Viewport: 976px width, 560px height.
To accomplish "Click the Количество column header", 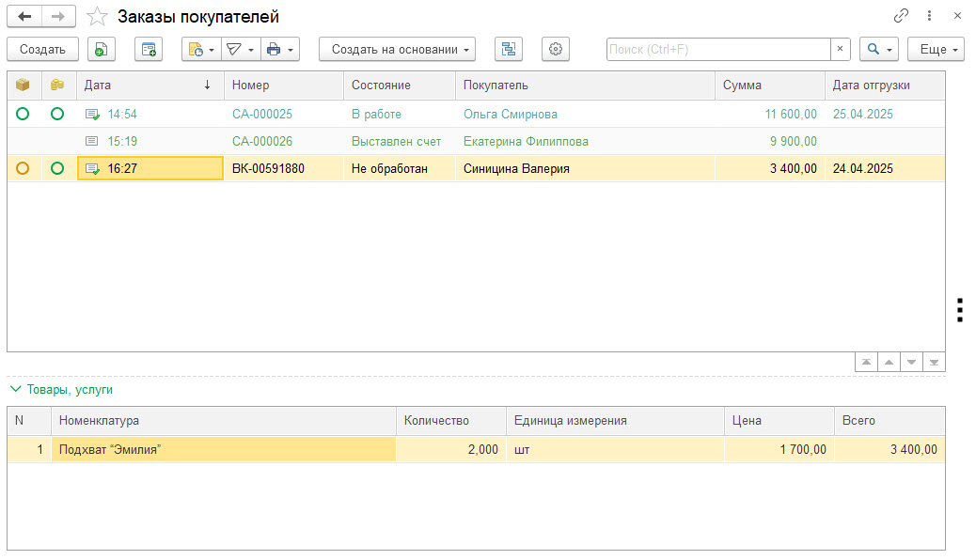I will [451, 421].
